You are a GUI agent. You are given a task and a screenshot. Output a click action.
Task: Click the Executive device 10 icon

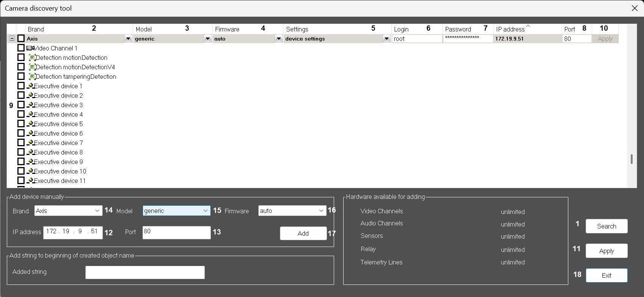pyautogui.click(x=30, y=171)
